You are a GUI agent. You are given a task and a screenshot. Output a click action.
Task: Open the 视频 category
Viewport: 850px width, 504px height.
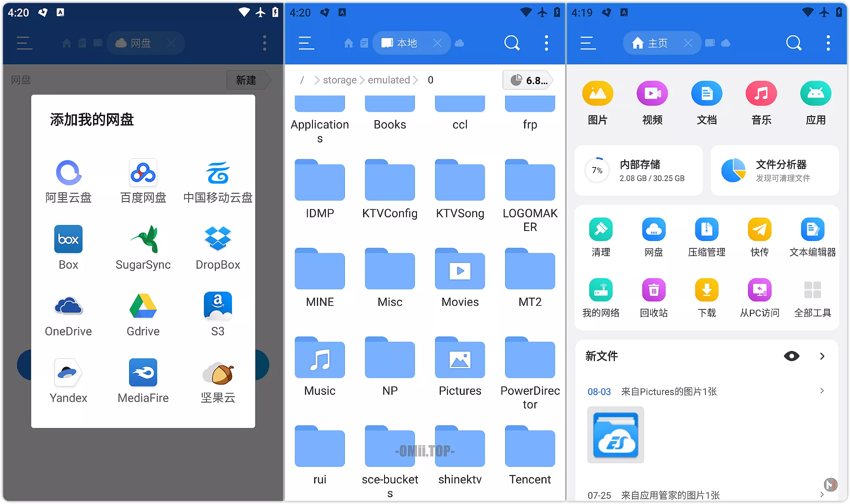652,103
